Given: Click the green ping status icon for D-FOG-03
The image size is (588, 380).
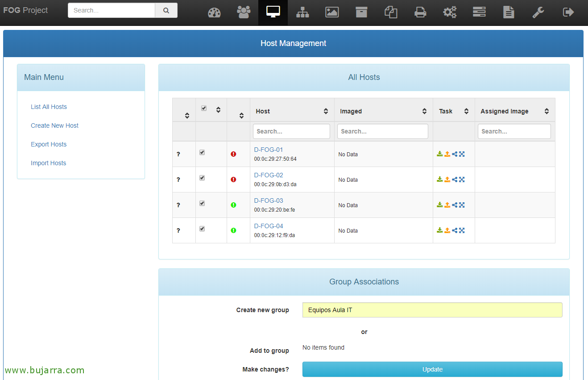Looking at the screenshot, I should click(x=233, y=205).
